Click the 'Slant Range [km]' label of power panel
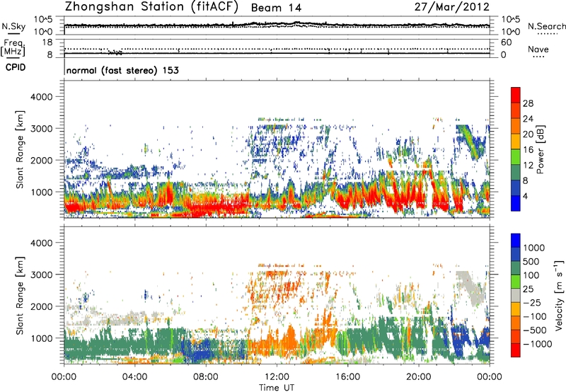This screenshot has width=566, height=392. pos(20,149)
